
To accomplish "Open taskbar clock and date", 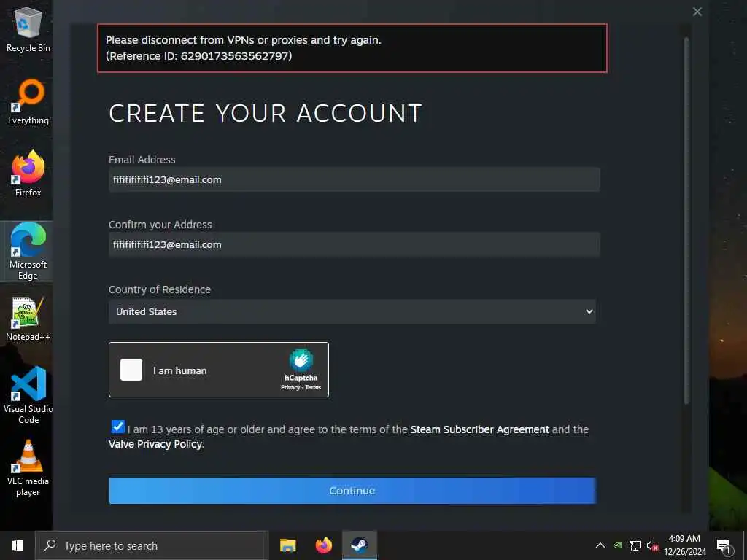I will coord(684,545).
